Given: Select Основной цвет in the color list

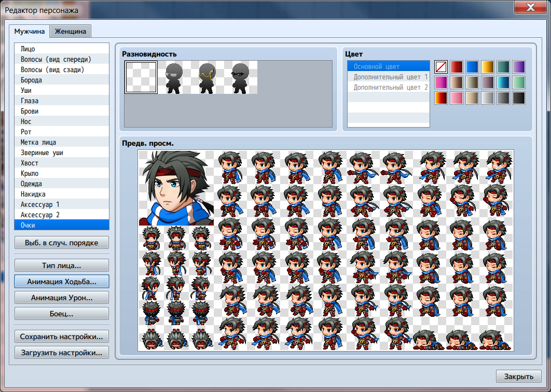Looking at the screenshot, I should coord(388,66).
